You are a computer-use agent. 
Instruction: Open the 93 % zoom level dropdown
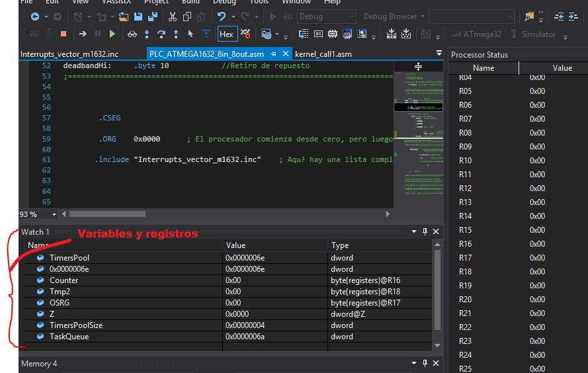pos(53,214)
